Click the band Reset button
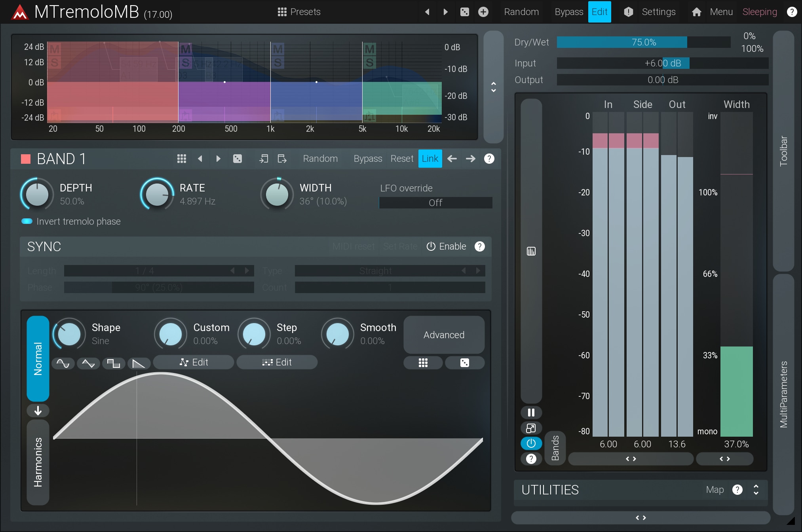Image resolution: width=802 pixels, height=532 pixels. pyautogui.click(x=401, y=159)
